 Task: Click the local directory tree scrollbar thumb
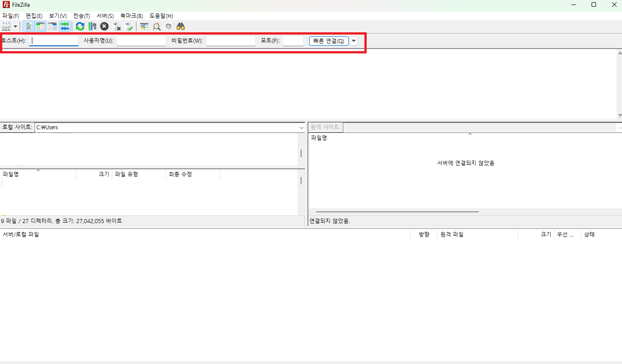point(301,153)
